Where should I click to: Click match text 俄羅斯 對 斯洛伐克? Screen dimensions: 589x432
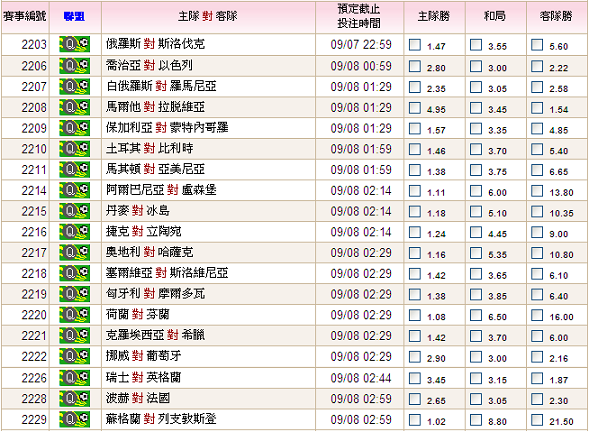point(155,44)
